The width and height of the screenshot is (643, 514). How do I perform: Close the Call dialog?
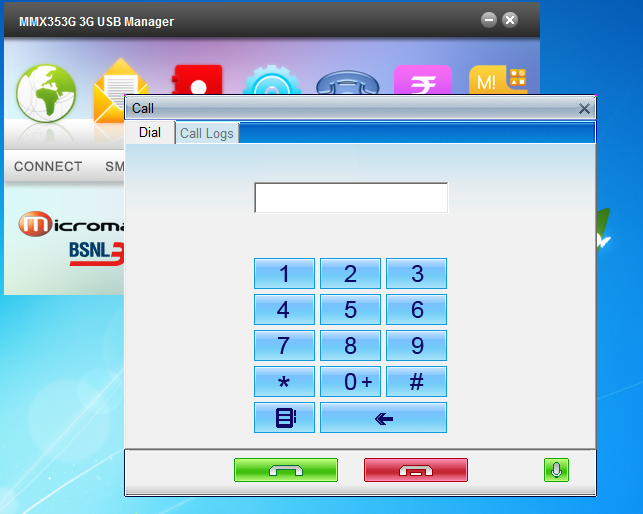584,109
